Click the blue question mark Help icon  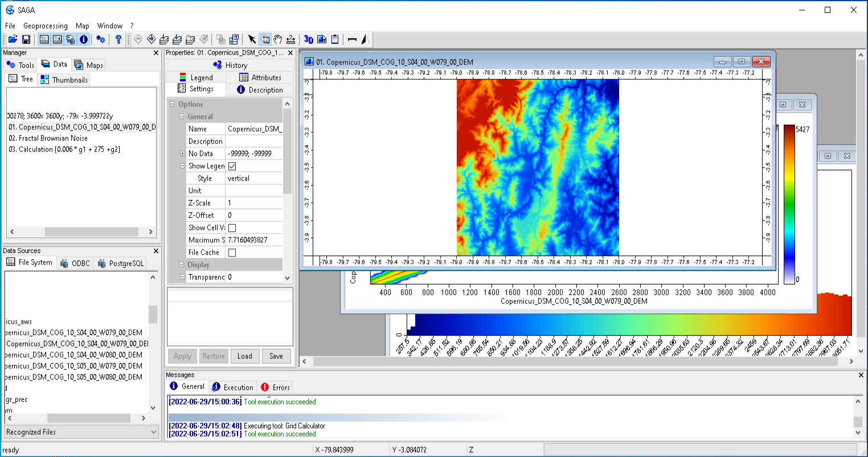coord(118,39)
